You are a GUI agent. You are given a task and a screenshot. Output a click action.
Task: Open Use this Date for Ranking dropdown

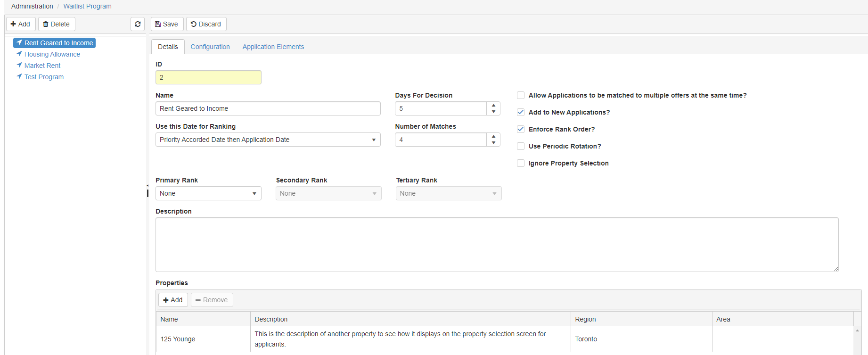268,140
